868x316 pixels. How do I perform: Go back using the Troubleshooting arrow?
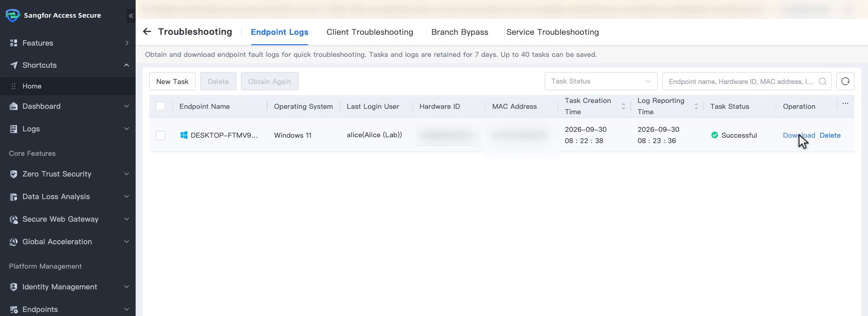147,32
